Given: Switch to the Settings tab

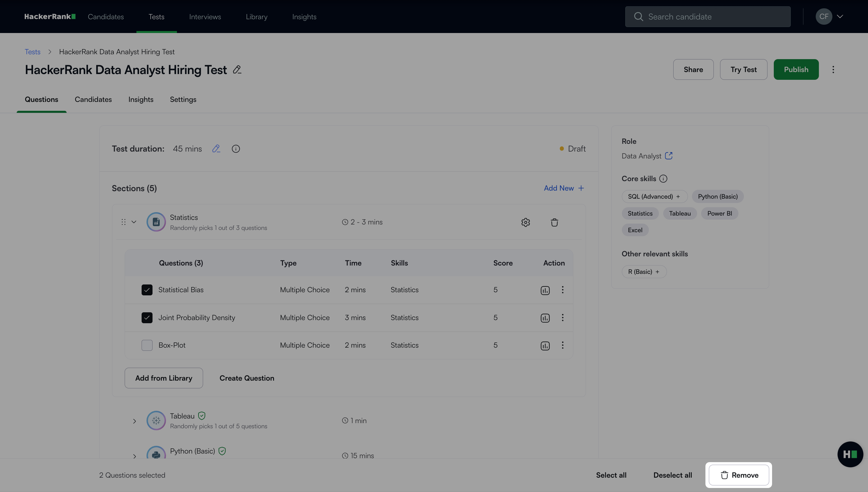Looking at the screenshot, I should 183,100.
